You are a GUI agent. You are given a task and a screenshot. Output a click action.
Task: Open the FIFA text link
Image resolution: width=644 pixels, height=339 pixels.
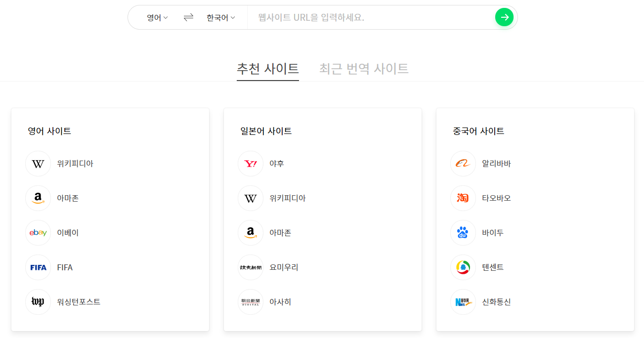tap(65, 267)
